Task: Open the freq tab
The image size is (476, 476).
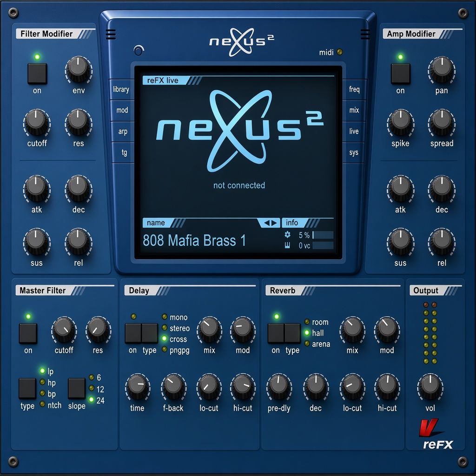Action: [354, 89]
